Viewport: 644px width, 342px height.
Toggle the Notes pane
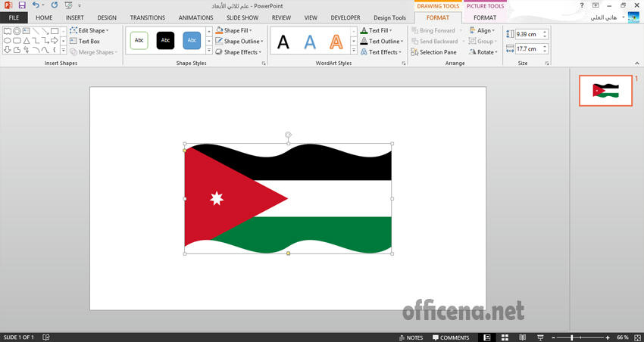[410, 337]
